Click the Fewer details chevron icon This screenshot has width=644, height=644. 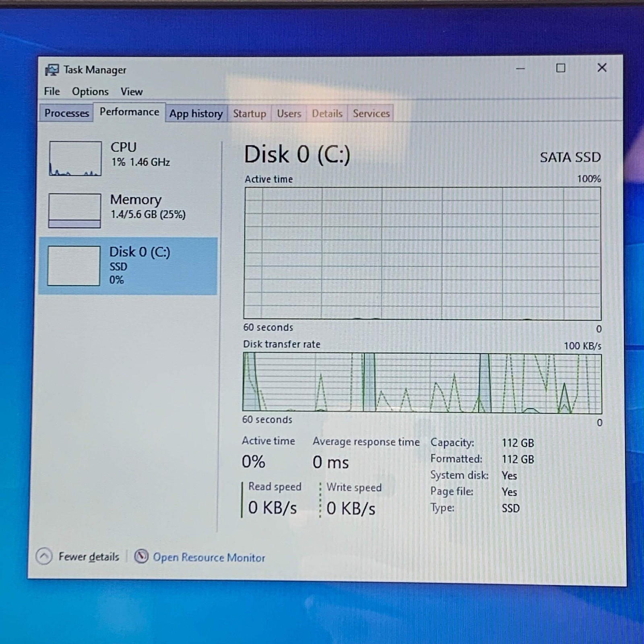click(44, 557)
